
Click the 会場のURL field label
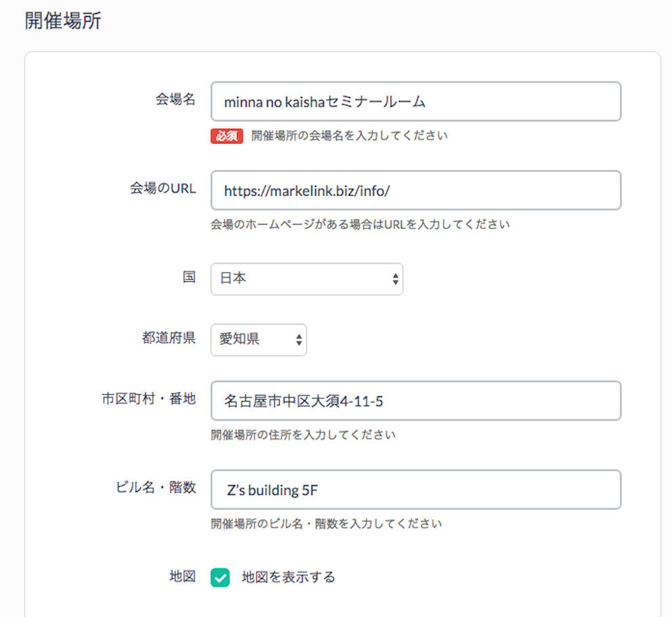163,188
